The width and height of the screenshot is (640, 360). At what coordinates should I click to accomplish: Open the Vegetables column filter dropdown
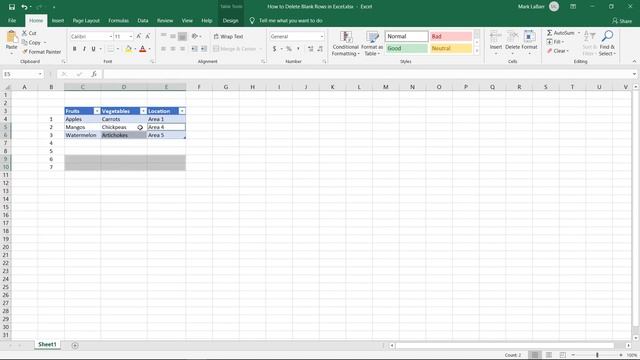point(143,111)
